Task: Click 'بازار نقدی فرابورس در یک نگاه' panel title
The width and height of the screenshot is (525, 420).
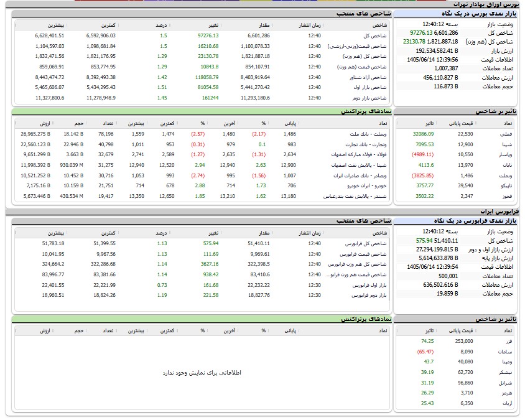Action: (475, 221)
